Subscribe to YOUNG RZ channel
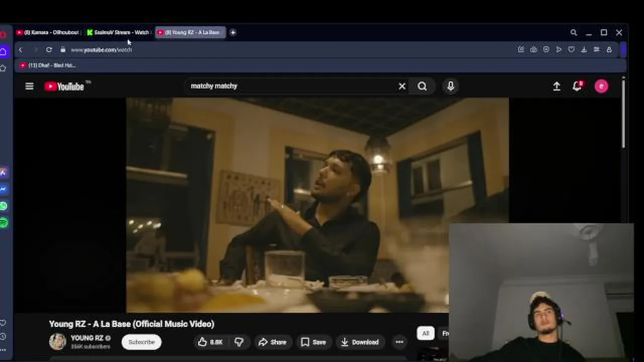Image resolution: width=644 pixels, height=362 pixels. (x=141, y=342)
